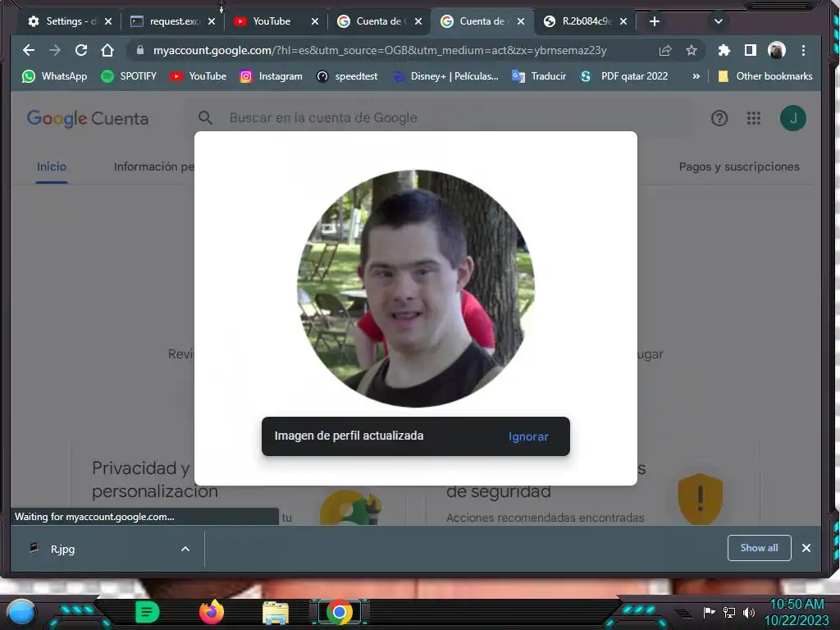Open the speedtest bookmark
The width and height of the screenshot is (840, 630).
(x=347, y=76)
